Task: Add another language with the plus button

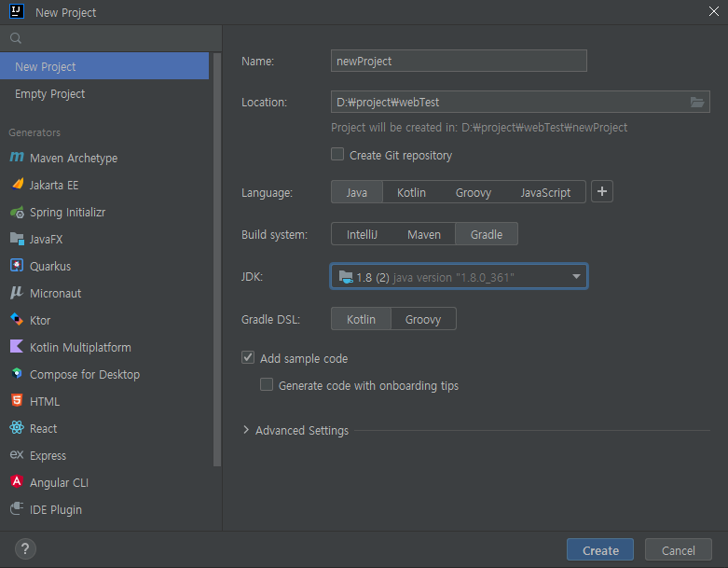Action: (602, 191)
